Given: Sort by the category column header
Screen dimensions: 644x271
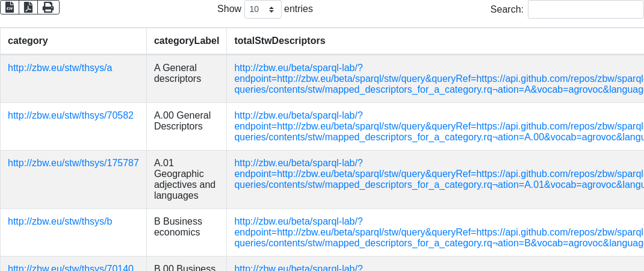Looking at the screenshot, I should (x=28, y=41).
